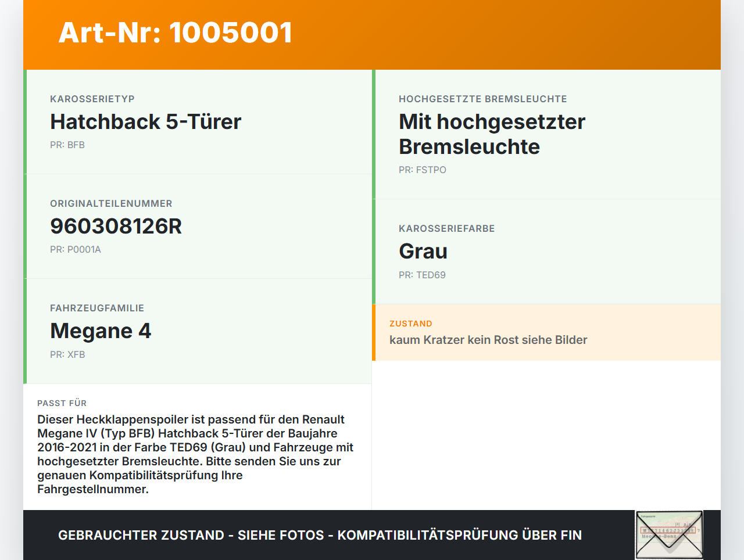
Task: Click the Originalteilenummer label
Action: pyautogui.click(x=111, y=203)
